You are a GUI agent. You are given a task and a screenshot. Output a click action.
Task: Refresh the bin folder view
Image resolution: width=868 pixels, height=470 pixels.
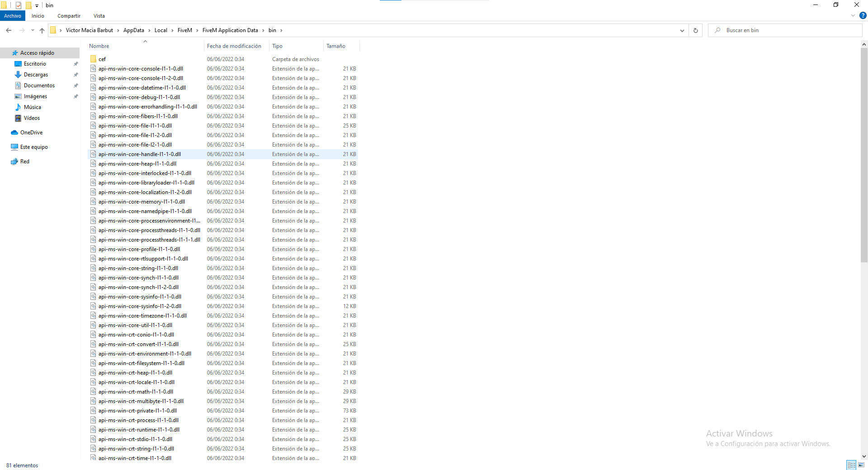695,30
